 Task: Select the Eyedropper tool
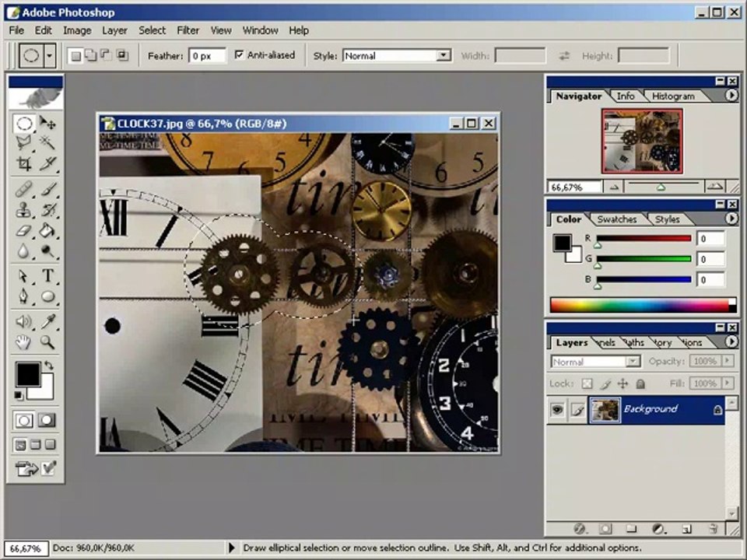pyautogui.click(x=47, y=322)
